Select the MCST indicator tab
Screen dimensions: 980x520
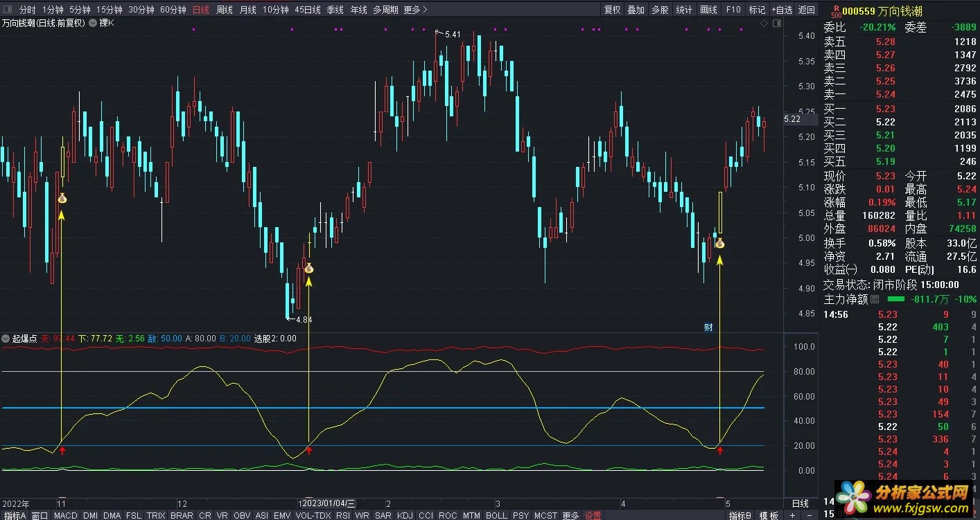(545, 515)
